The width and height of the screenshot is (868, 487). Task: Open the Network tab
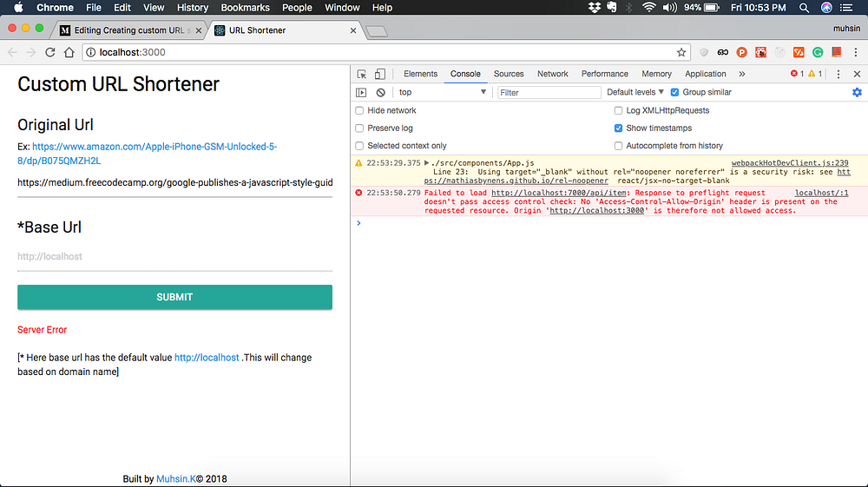552,74
